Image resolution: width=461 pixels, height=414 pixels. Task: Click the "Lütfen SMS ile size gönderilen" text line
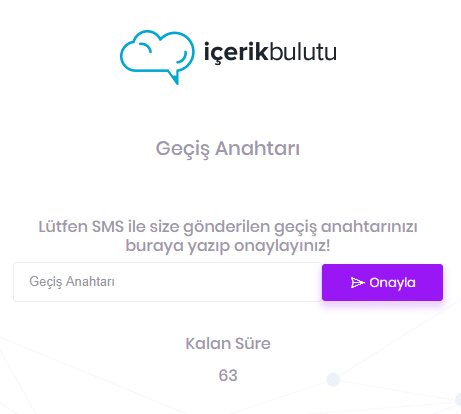155,227
